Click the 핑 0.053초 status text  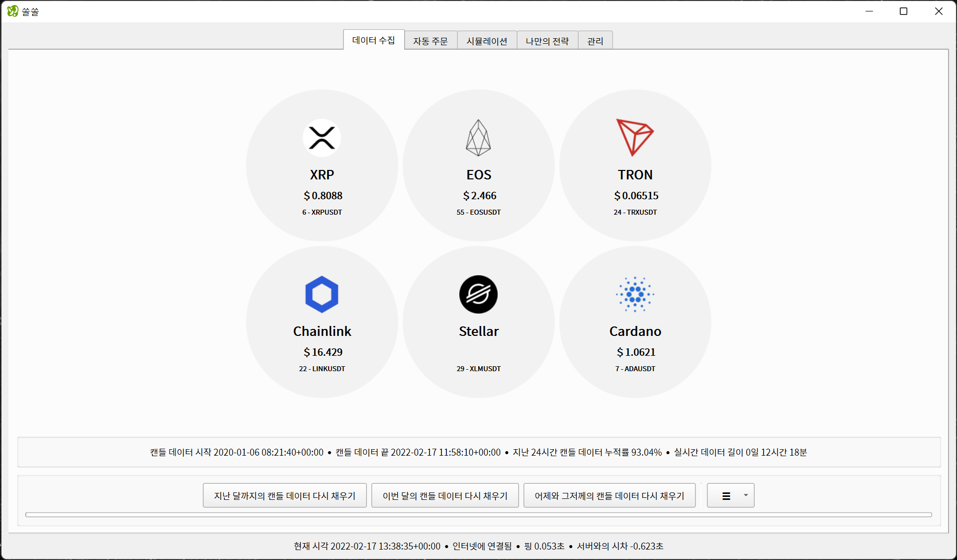544,546
